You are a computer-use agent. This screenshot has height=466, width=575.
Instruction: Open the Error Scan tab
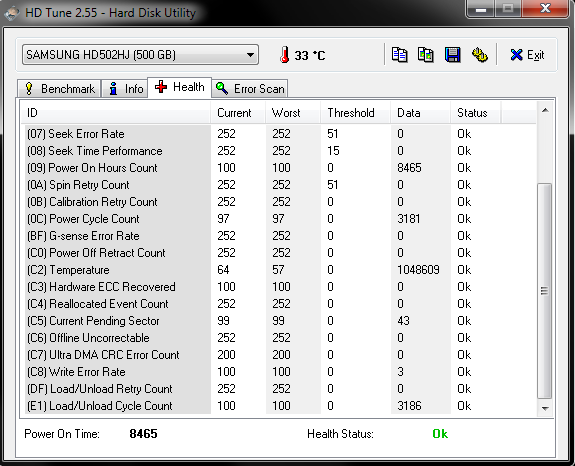point(250,89)
